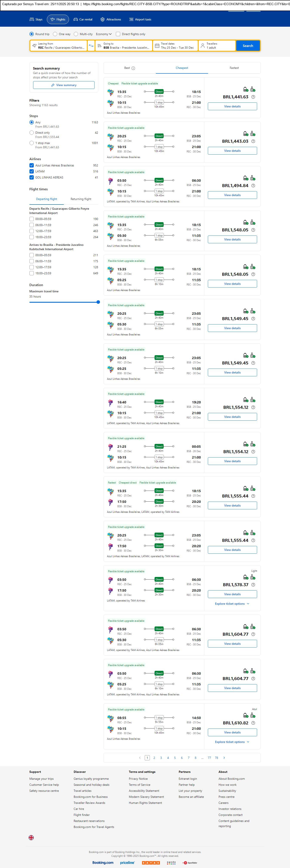Open the Economy cabin class dropdown
The image size is (290, 868).
click(x=104, y=34)
